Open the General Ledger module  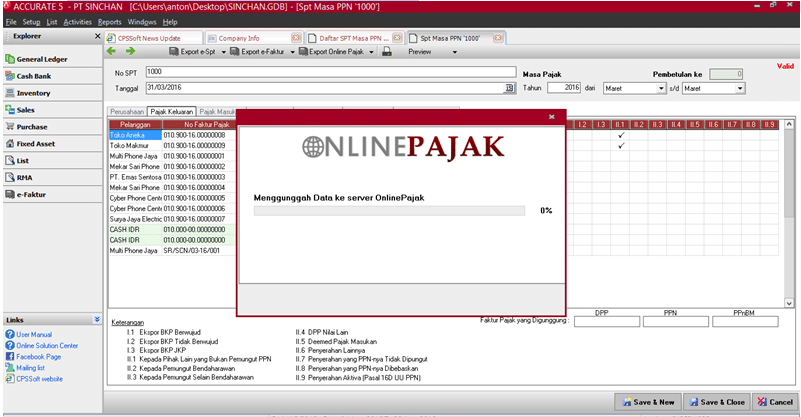(42, 59)
